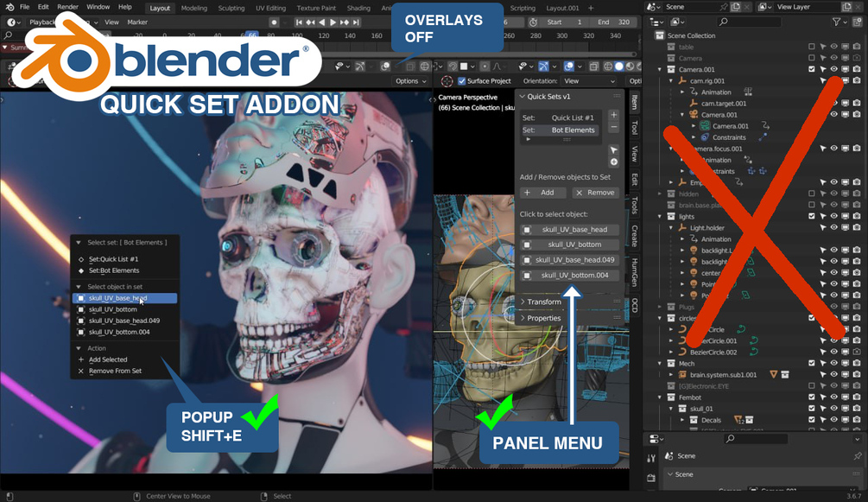Switch to the Shading workspace tab

(358, 8)
